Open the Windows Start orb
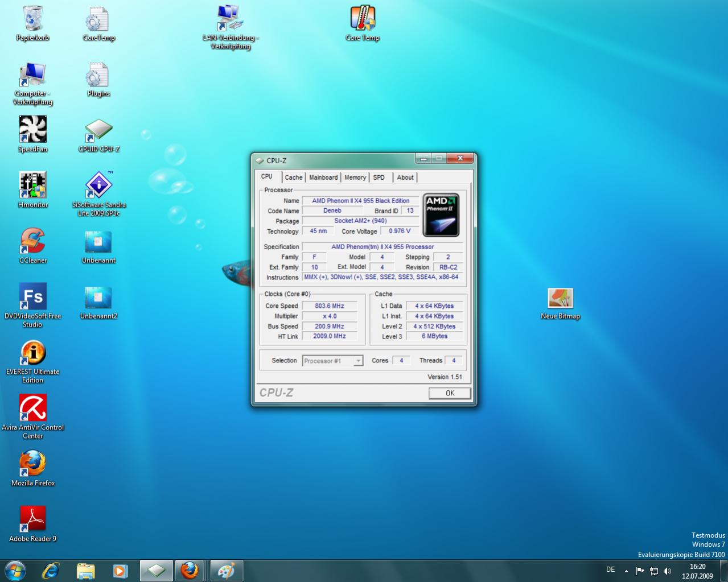Image resolution: width=728 pixels, height=582 pixels. 15,571
